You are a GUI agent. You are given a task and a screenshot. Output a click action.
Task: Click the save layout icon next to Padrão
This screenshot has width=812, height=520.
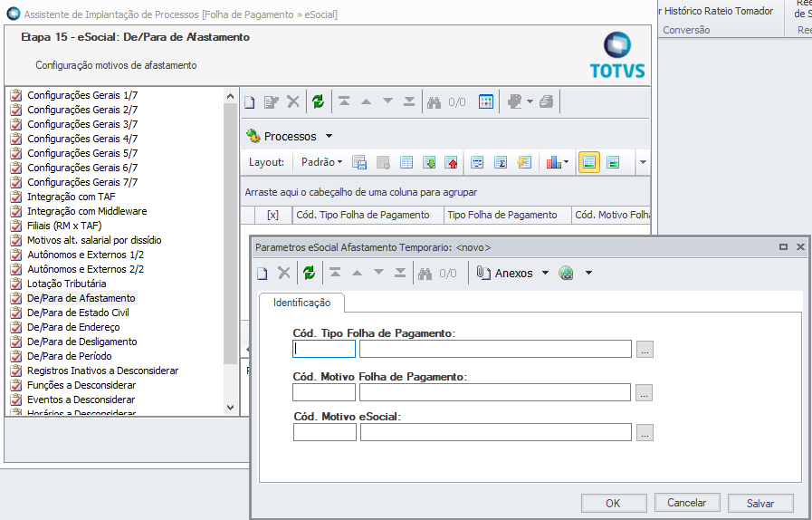tap(359, 162)
